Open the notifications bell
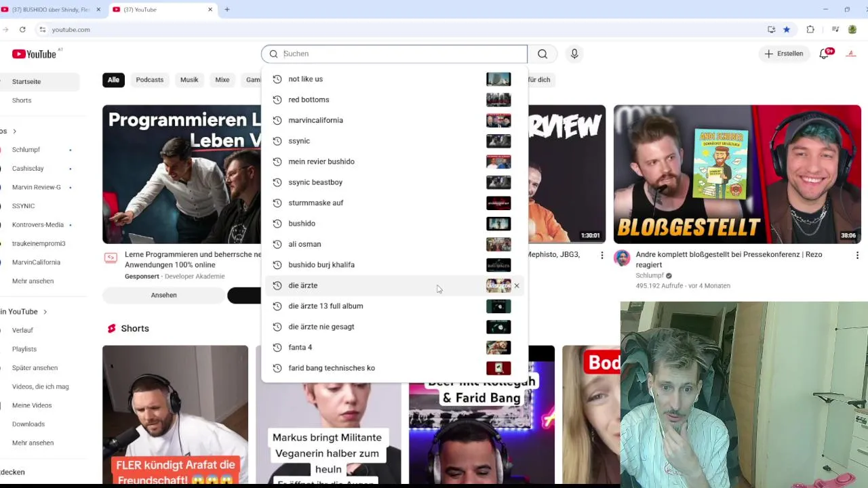The width and height of the screenshot is (868, 488). [x=824, y=54]
